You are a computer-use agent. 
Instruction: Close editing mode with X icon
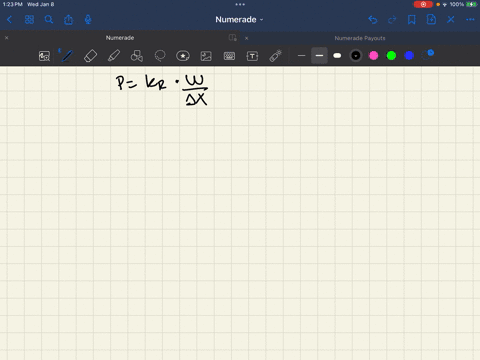[x=451, y=20]
